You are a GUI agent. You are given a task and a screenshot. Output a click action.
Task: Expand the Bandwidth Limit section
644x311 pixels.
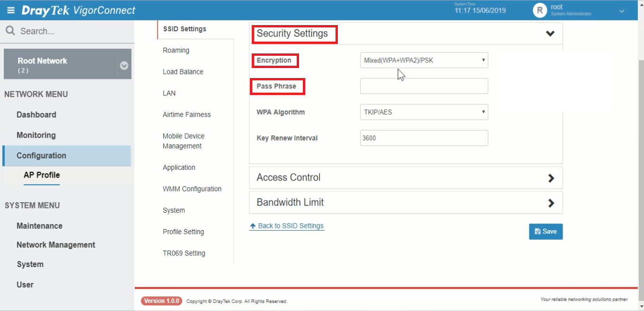point(550,203)
